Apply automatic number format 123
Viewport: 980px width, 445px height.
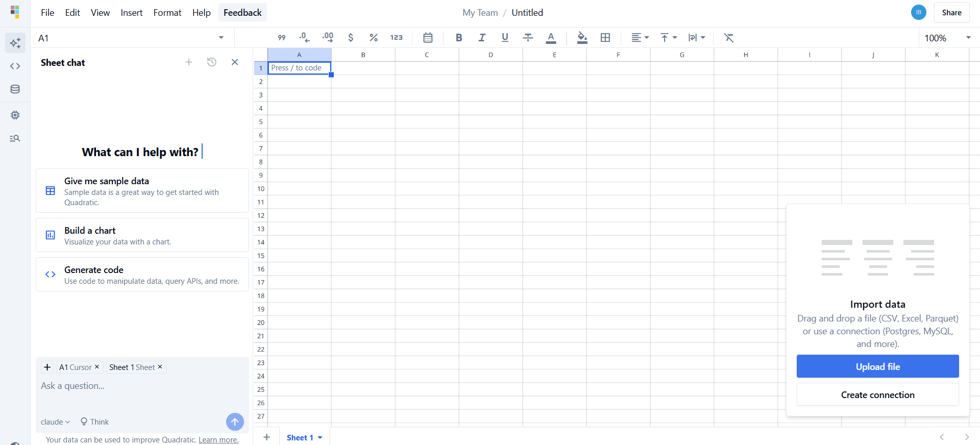pos(397,38)
